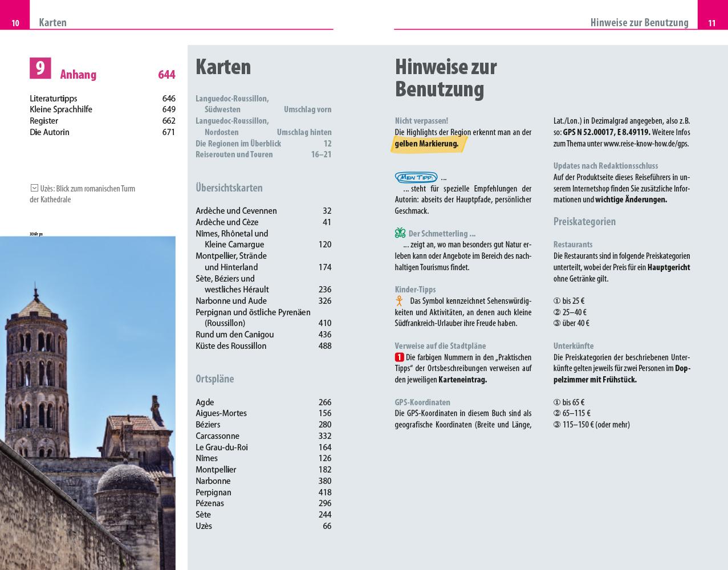Open the Register entry on page 662

click(44, 121)
